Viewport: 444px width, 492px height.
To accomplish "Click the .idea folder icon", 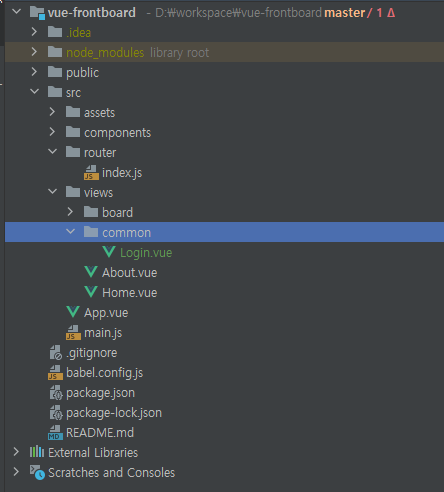I will pos(55,32).
